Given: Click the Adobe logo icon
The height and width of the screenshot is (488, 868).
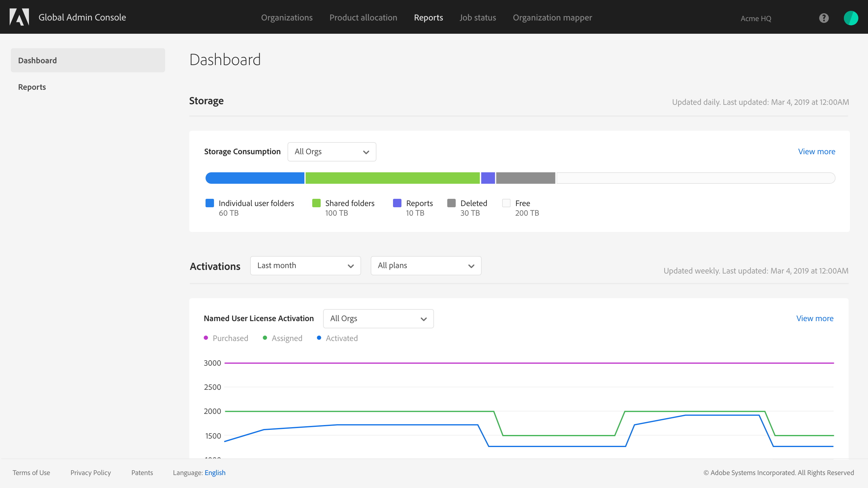Looking at the screenshot, I should pyautogui.click(x=19, y=17).
